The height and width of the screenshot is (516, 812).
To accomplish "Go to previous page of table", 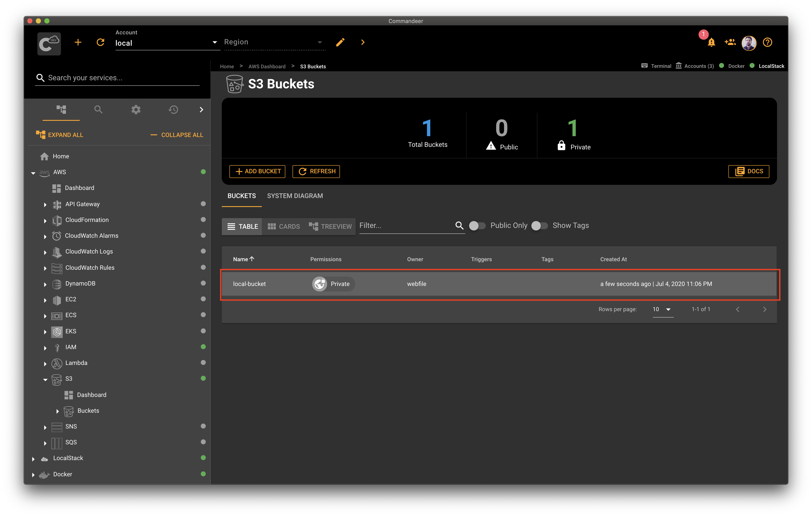I will [x=738, y=309].
